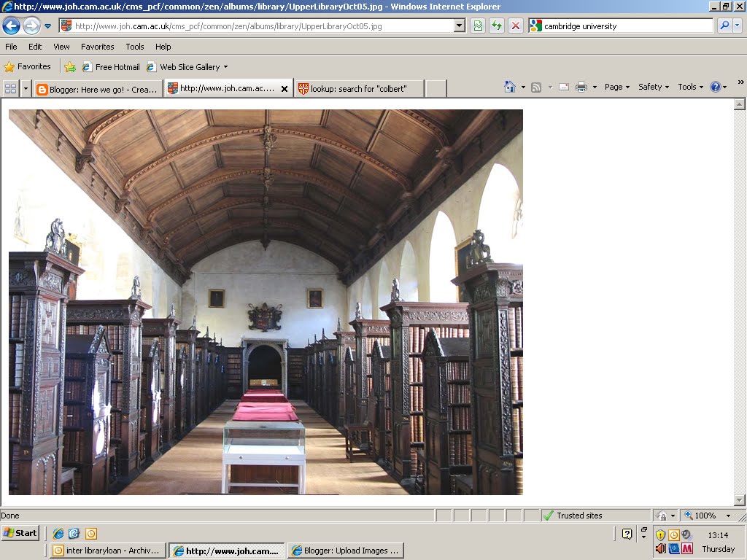Open the Safety command bar menu
The image size is (747, 560).
654,87
